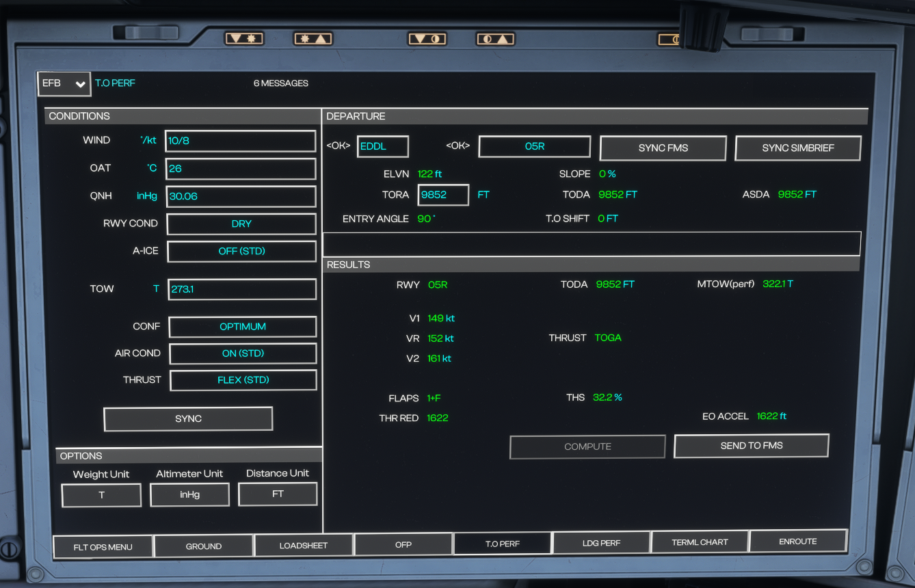Click the ASDA value "9852 FT"

pos(797,195)
